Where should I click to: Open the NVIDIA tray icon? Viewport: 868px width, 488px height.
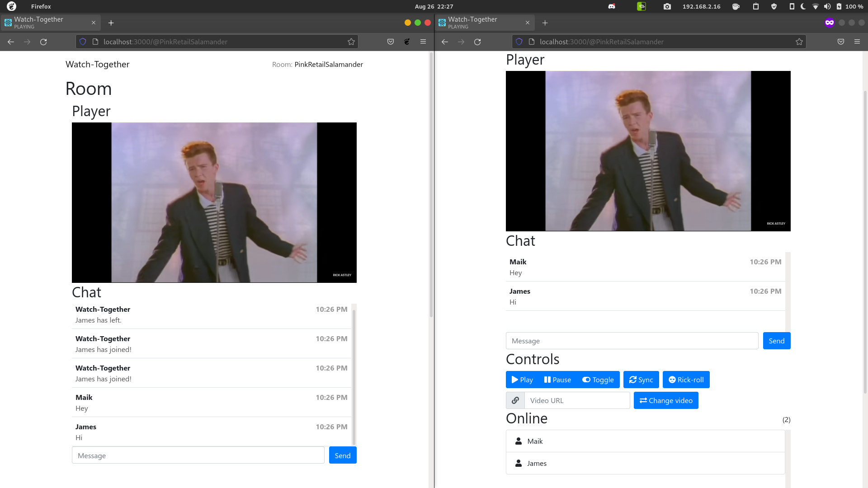coord(642,6)
